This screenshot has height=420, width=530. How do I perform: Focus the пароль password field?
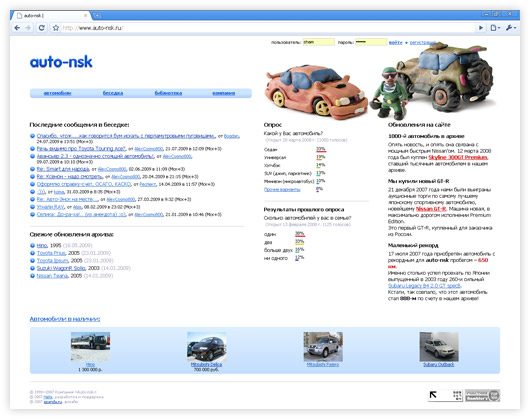(x=371, y=42)
